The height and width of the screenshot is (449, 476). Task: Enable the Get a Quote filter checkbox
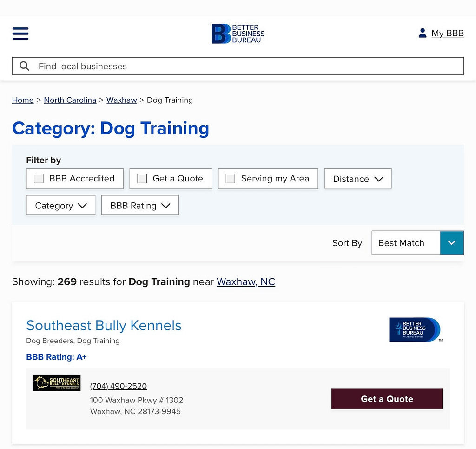[142, 178]
